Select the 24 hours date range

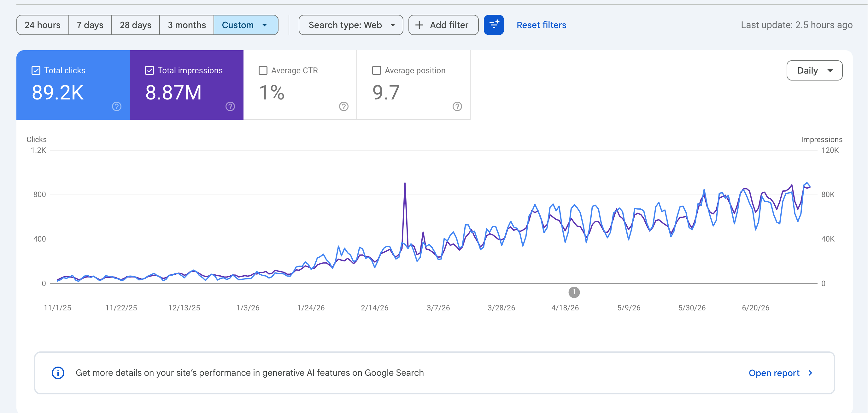click(43, 25)
